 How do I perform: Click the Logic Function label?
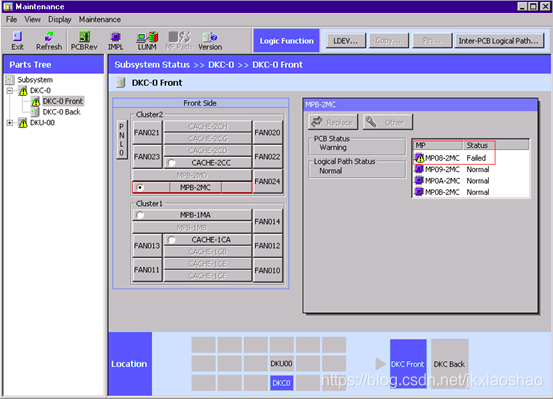pos(286,41)
